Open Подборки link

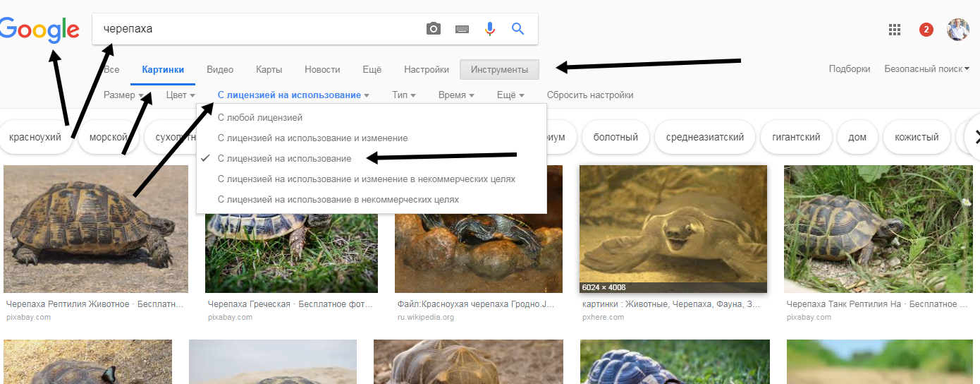tap(850, 68)
